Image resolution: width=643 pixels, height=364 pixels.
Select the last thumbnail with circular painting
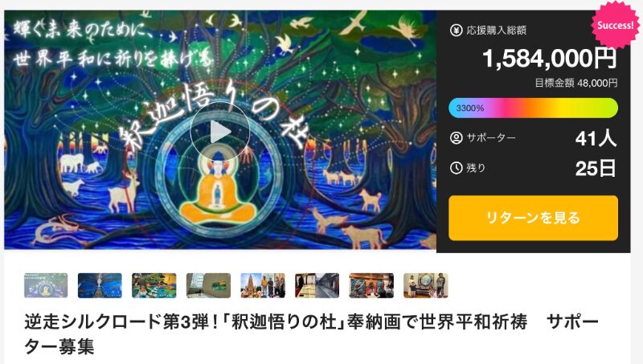(426, 285)
